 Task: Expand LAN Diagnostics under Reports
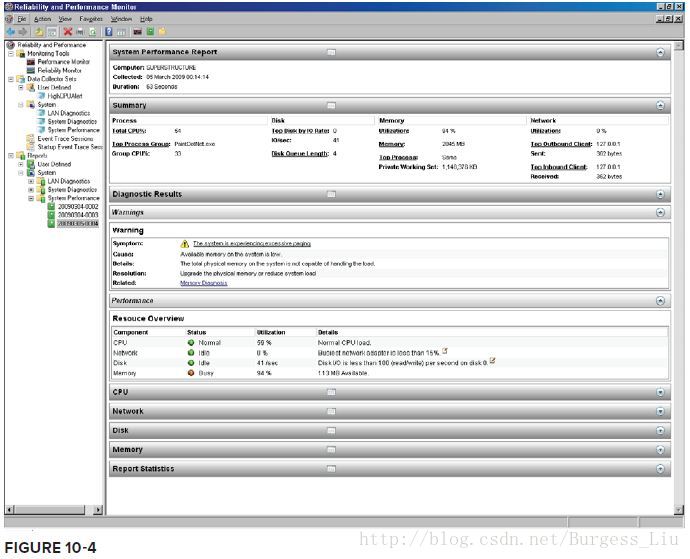(x=31, y=181)
